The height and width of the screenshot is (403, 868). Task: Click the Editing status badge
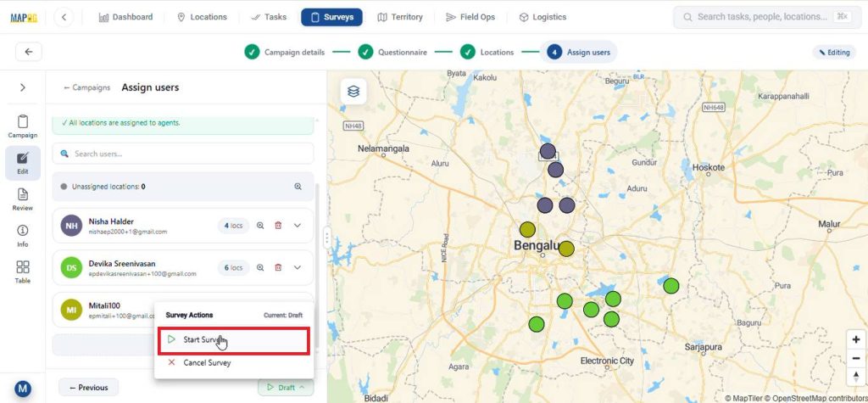pyautogui.click(x=834, y=52)
